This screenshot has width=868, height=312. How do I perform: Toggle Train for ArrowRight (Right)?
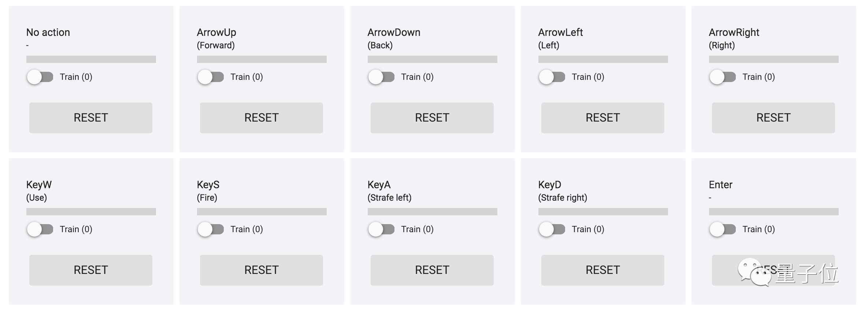[723, 77]
